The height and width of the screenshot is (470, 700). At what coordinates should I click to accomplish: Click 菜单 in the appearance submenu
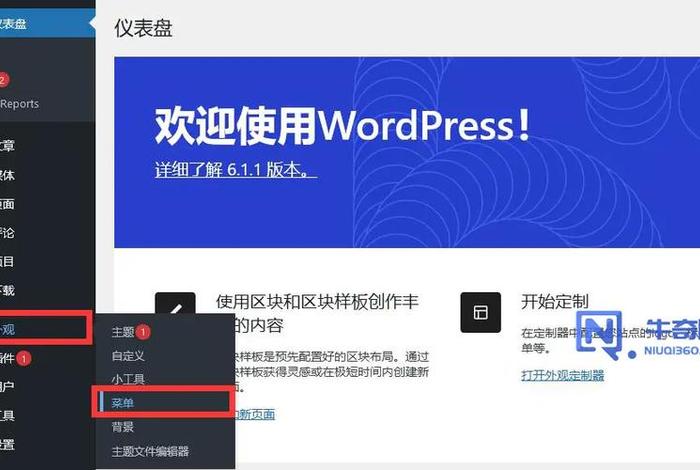pos(123,403)
